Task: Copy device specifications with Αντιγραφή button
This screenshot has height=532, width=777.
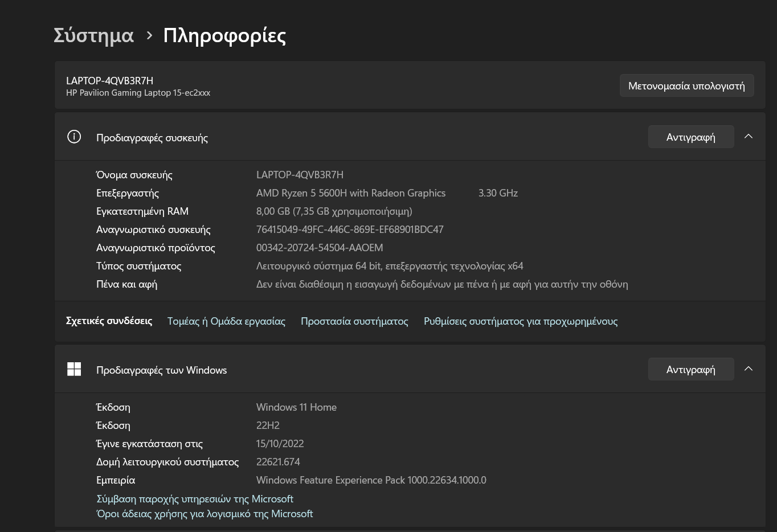Action: [690, 137]
